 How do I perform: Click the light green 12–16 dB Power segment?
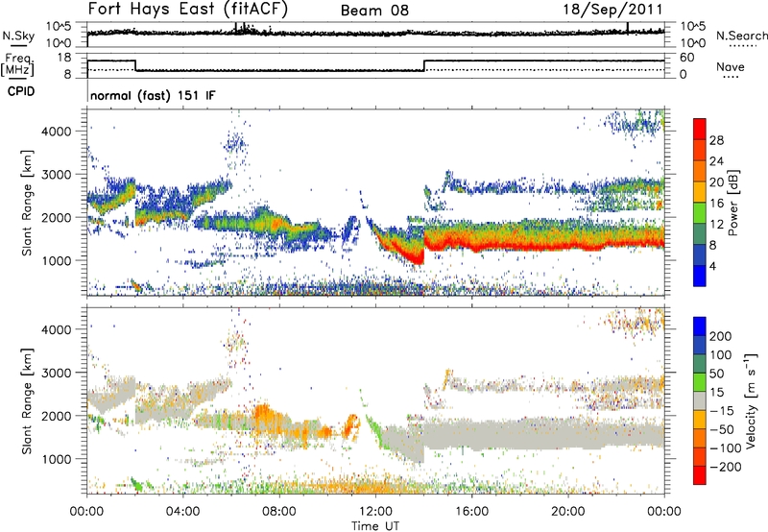700,213
